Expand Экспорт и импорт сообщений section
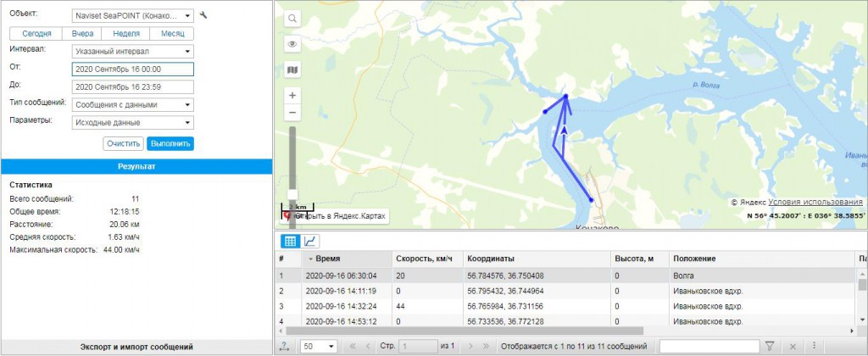 pyautogui.click(x=136, y=348)
